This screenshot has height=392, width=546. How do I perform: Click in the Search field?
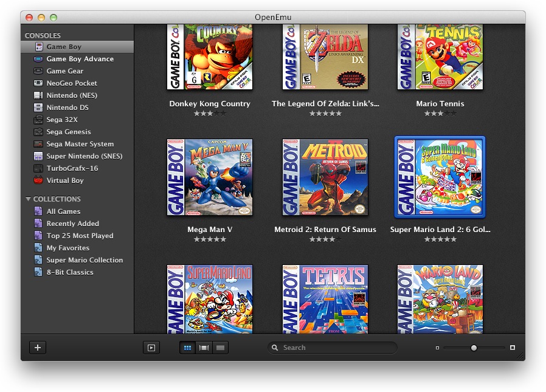[x=333, y=348]
